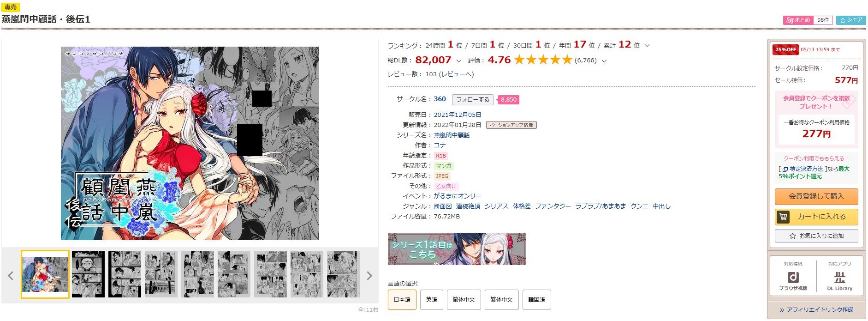
Task: Click the favorites star icon
Action: pos(792,236)
